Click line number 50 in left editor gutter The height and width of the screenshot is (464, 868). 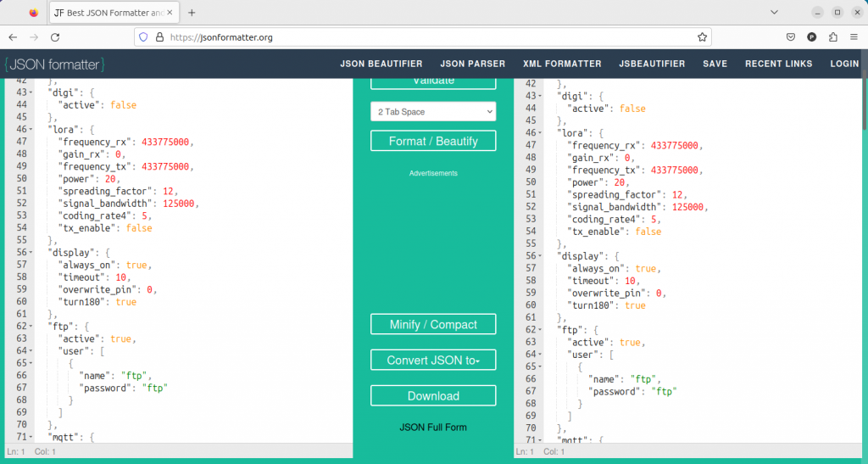click(x=21, y=178)
